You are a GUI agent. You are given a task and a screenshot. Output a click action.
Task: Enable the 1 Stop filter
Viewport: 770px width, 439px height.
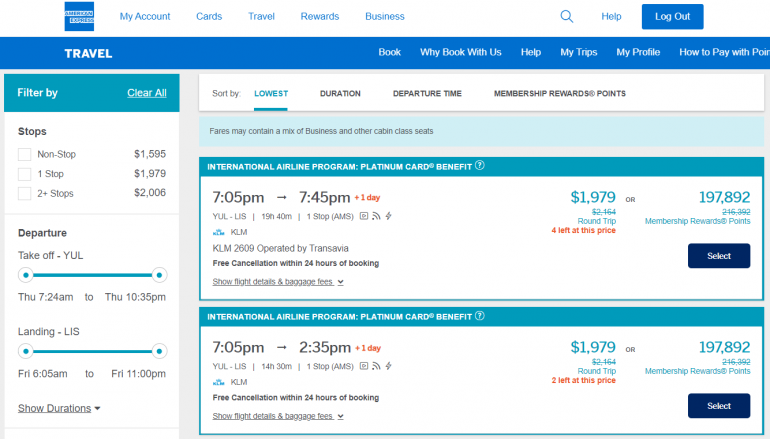(x=24, y=174)
